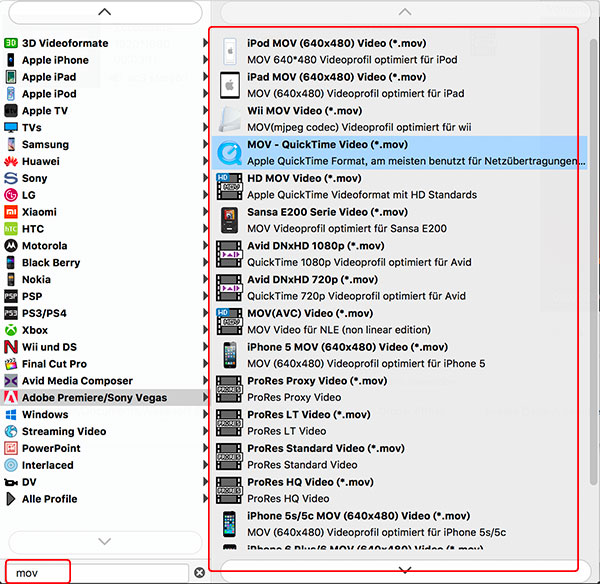Screen dimensions: 600x584
Task: Click the profile list up arrow button
Action: (405, 12)
